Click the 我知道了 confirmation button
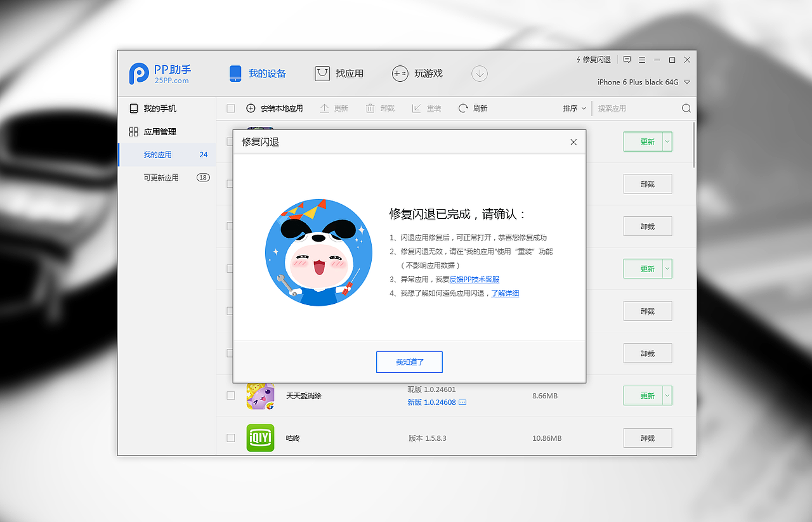 click(409, 362)
